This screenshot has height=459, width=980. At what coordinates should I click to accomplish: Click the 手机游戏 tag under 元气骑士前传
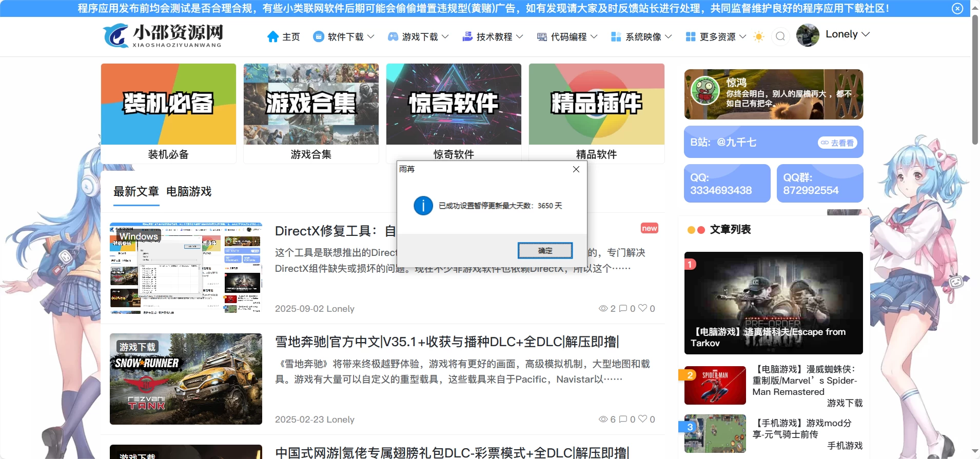[x=845, y=446]
